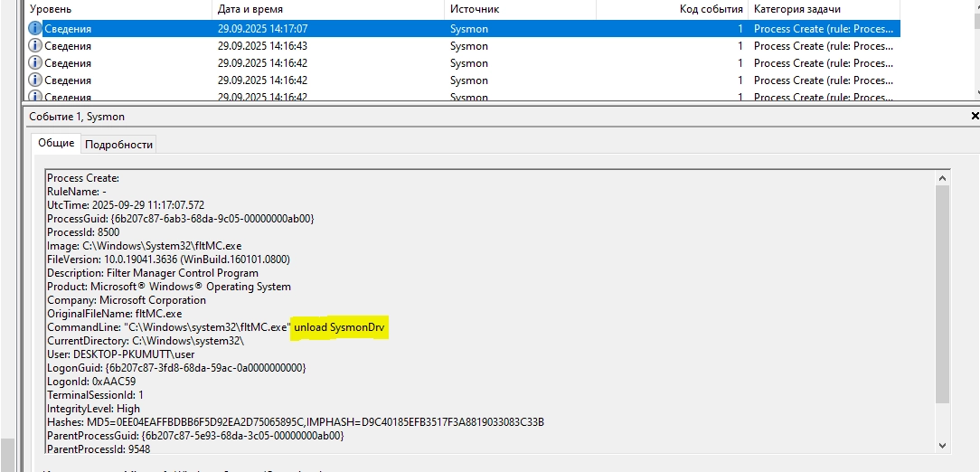Click info icon of the 14:16:43 event

click(35, 46)
